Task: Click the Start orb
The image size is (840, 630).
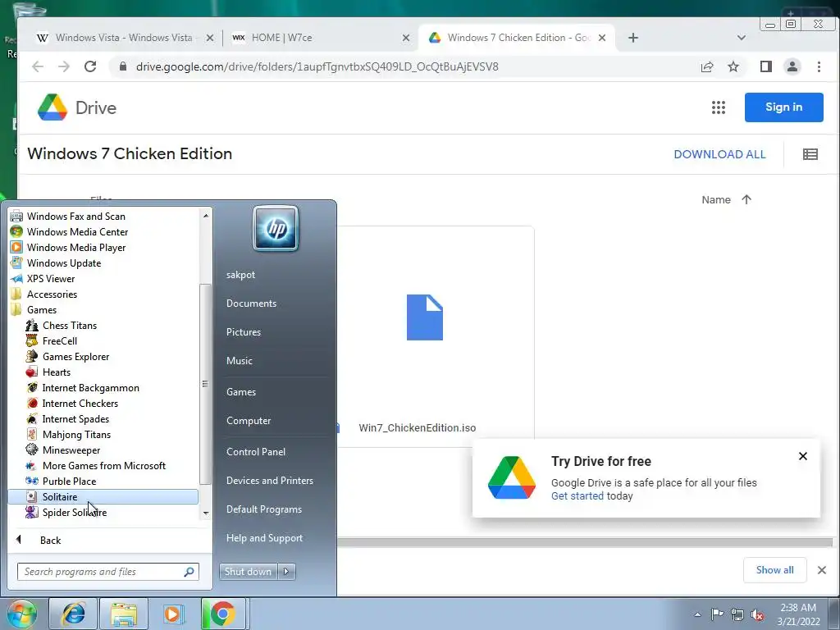Action: click(21, 614)
